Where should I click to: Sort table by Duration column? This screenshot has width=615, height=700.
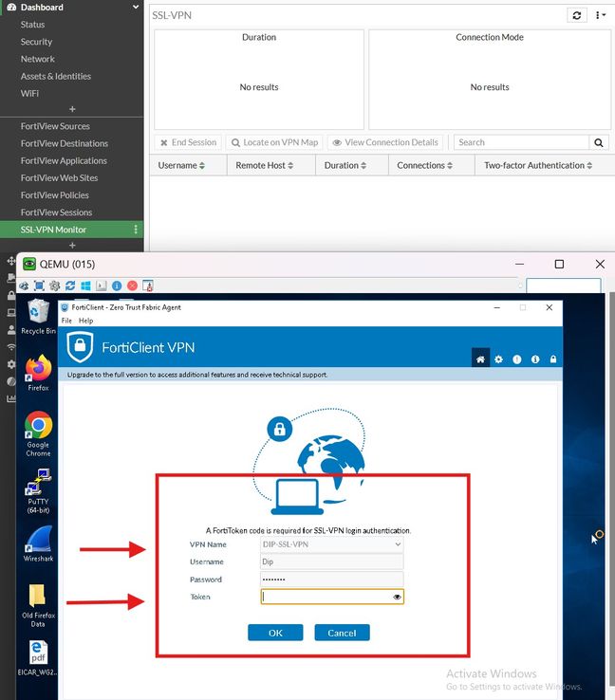coord(345,166)
